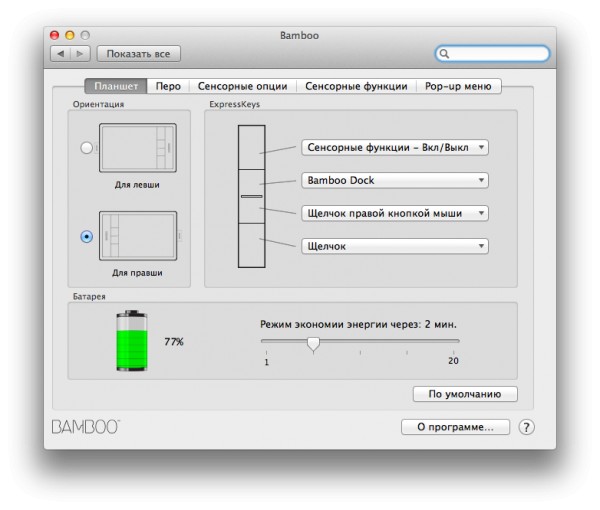
Task: Click the 'Ориентация' section label
Action: (98, 104)
